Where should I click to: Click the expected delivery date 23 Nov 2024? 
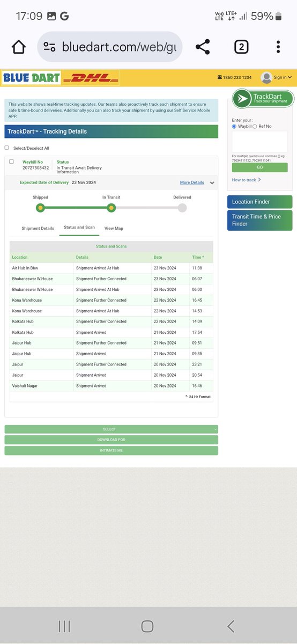83,182
